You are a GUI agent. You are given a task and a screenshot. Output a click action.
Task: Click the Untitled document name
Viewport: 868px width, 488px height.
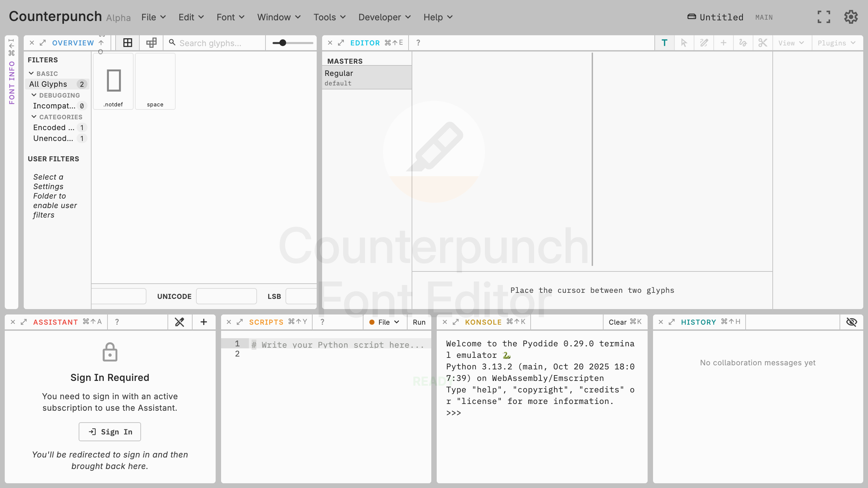click(x=722, y=17)
